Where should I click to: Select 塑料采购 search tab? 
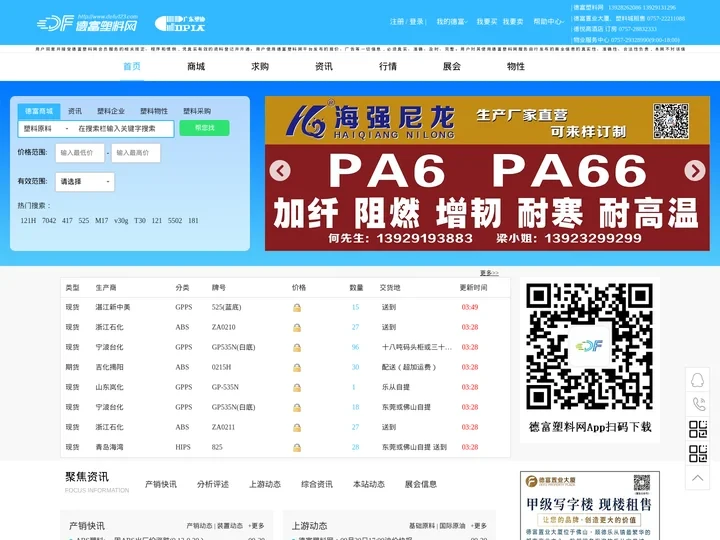[197, 111]
